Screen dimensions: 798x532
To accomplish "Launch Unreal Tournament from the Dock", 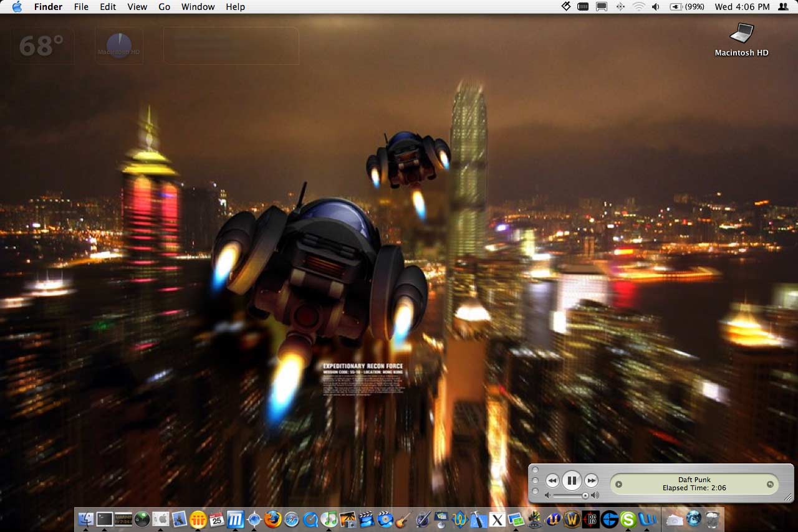I will [554, 519].
